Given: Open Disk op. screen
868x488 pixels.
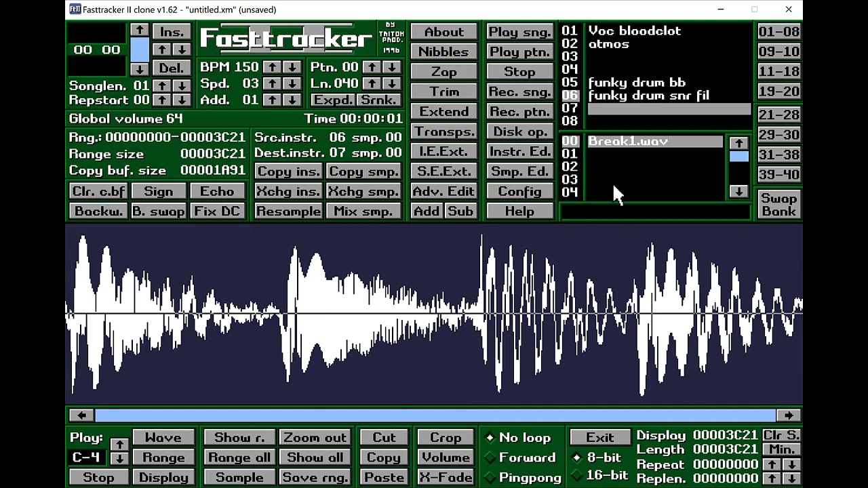Looking at the screenshot, I should 519,131.
